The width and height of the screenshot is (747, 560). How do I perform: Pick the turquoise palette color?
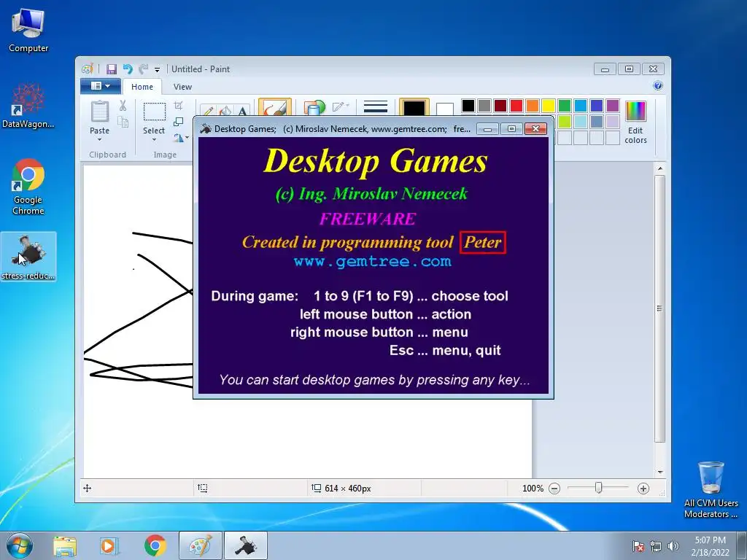(581, 106)
